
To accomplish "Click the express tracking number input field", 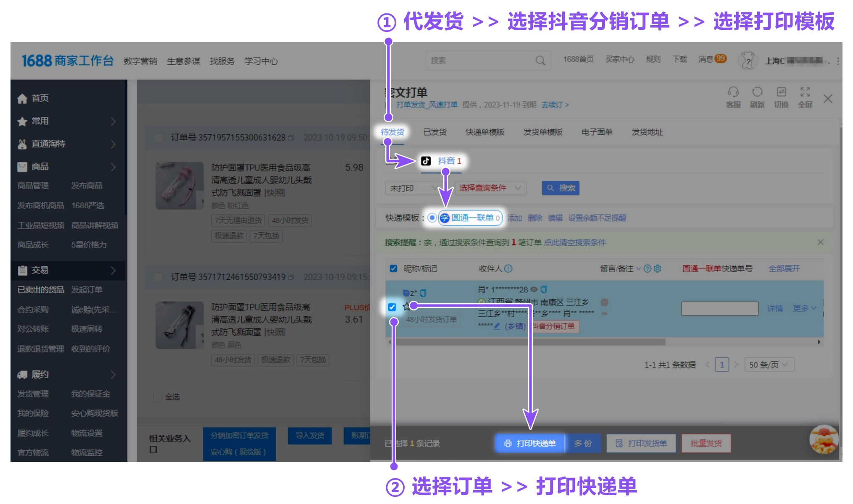I will point(720,309).
